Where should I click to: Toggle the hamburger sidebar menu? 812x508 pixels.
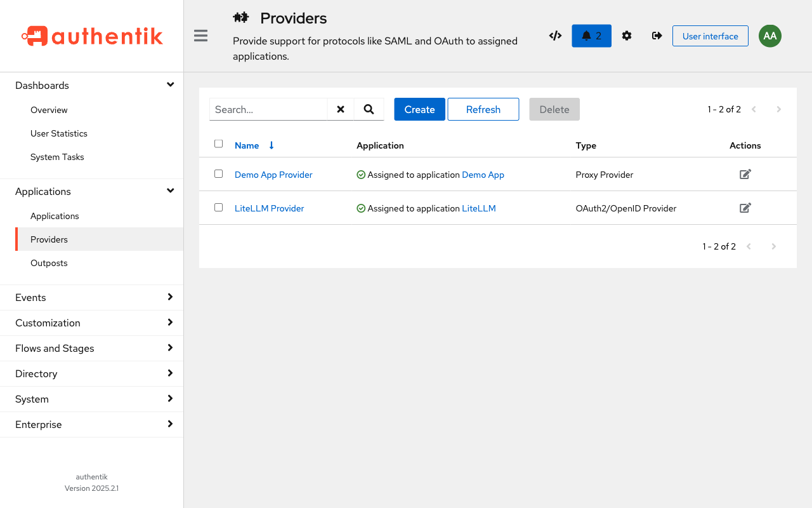point(201,36)
